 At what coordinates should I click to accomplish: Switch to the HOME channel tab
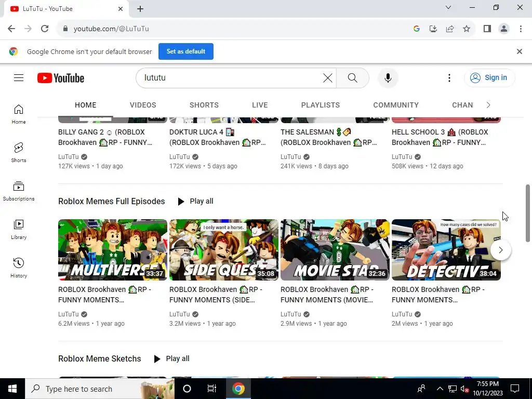(x=86, y=105)
